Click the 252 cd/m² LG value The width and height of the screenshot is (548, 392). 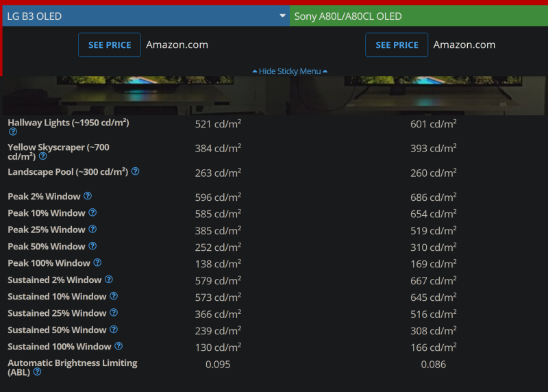coord(218,247)
